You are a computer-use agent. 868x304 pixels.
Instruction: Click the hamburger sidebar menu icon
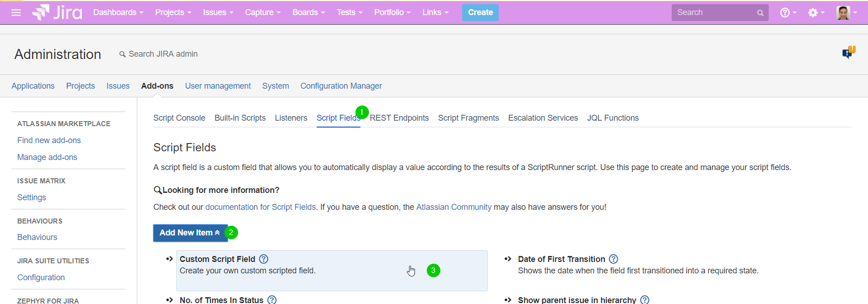[x=16, y=12]
